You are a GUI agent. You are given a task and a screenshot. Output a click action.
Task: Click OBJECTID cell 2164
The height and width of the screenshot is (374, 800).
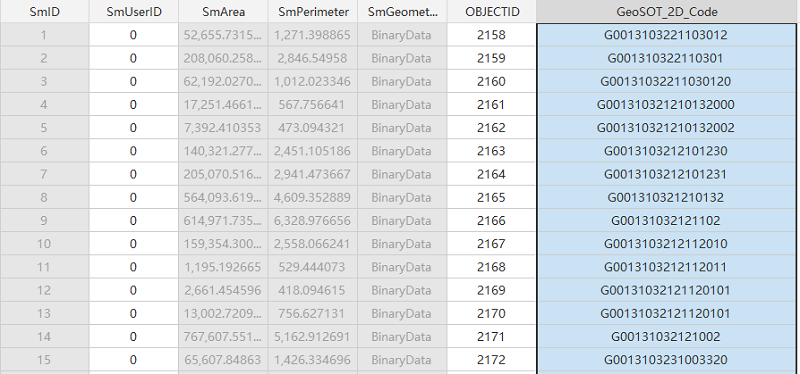[x=492, y=174]
